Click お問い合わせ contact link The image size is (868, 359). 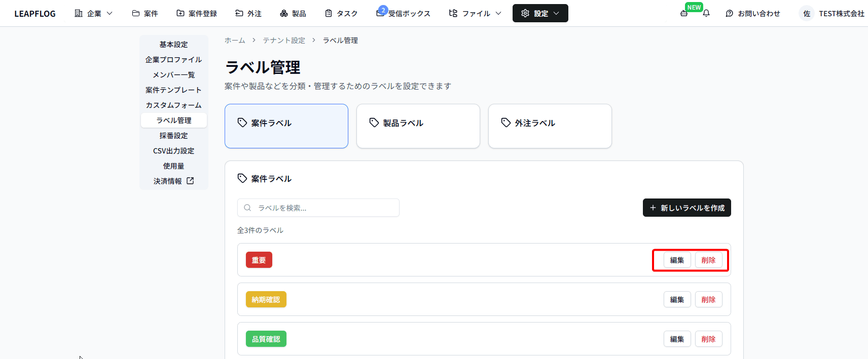[753, 13]
